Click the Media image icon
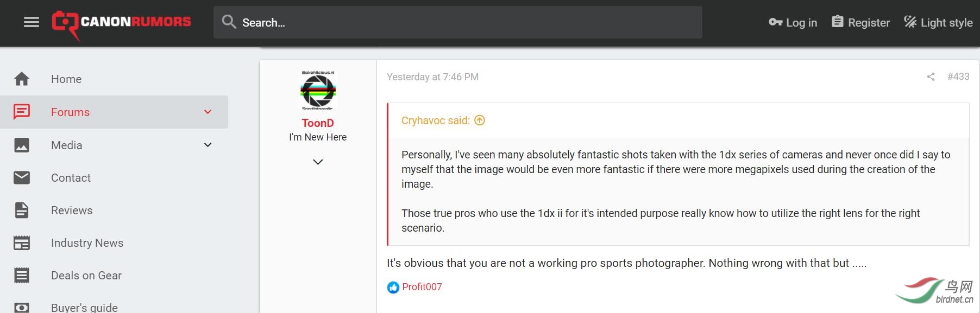Screen dimensions: 980x313 pyautogui.click(x=22, y=145)
